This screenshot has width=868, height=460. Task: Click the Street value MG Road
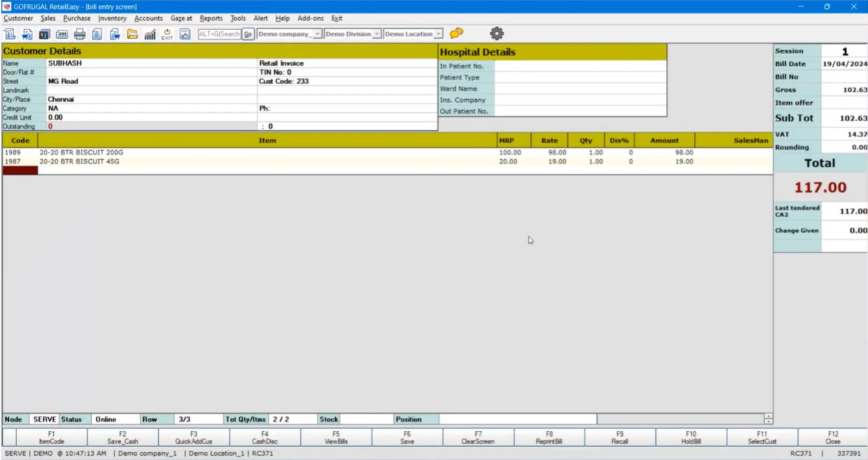pyautogui.click(x=63, y=81)
